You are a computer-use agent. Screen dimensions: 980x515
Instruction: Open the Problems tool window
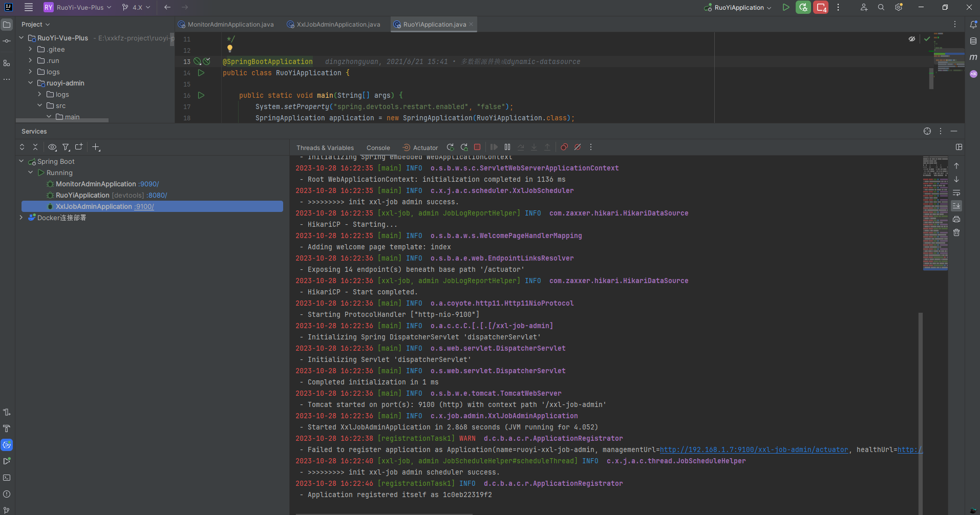[x=7, y=494]
